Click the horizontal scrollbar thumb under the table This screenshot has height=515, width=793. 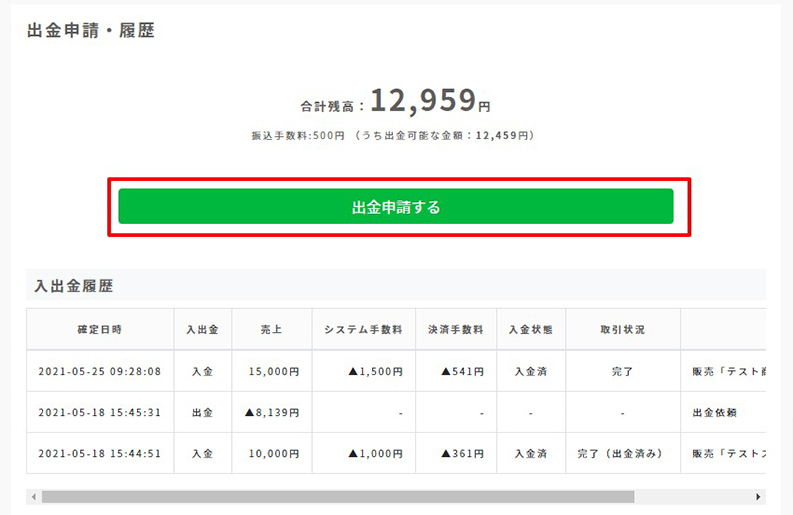tap(338, 497)
